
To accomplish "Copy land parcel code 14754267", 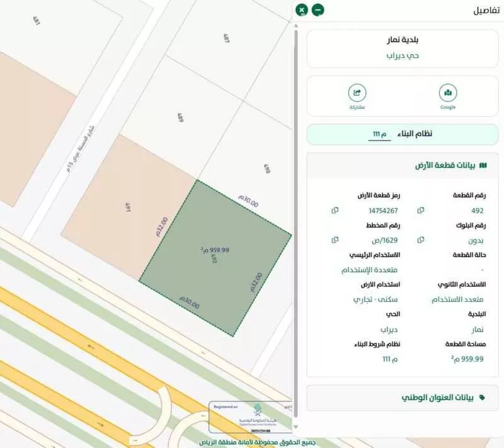I will [x=334, y=210].
